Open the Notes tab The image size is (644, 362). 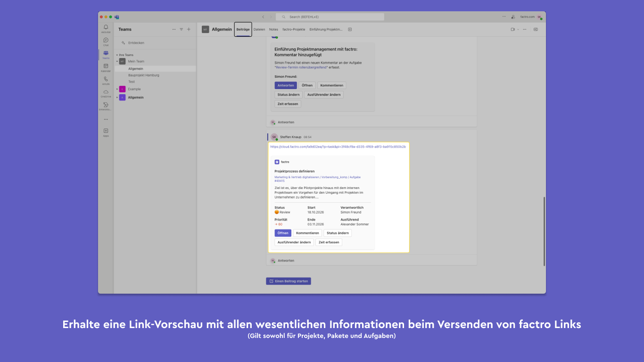point(273,29)
